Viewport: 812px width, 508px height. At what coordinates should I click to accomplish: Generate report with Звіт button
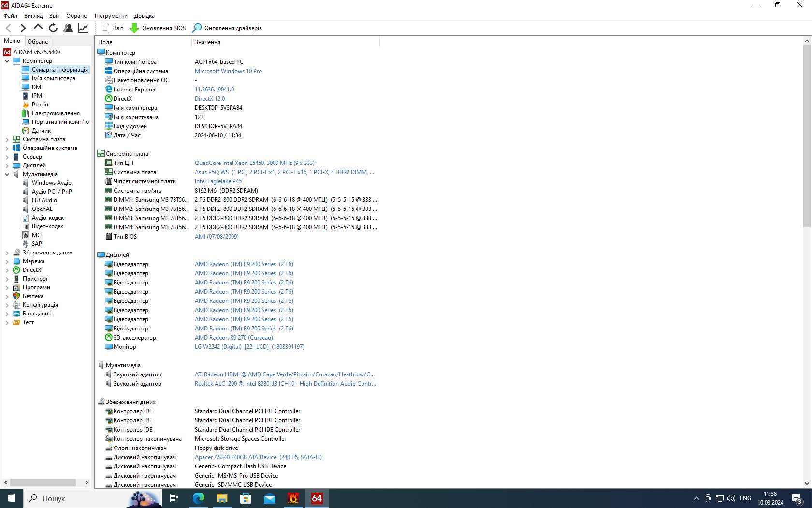tap(112, 28)
